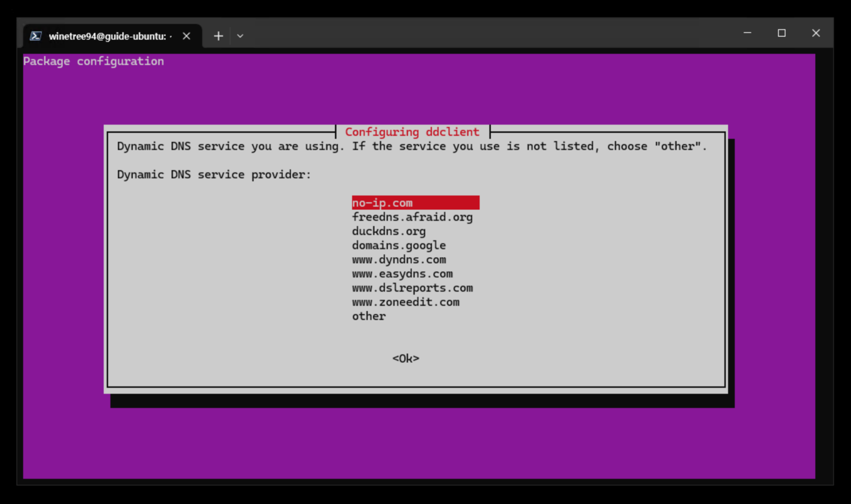
Task: Select www.dyndns.com entry
Action: click(399, 259)
